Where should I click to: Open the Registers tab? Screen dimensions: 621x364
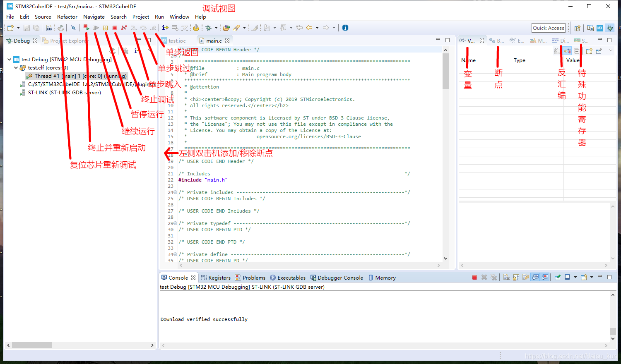coord(216,278)
